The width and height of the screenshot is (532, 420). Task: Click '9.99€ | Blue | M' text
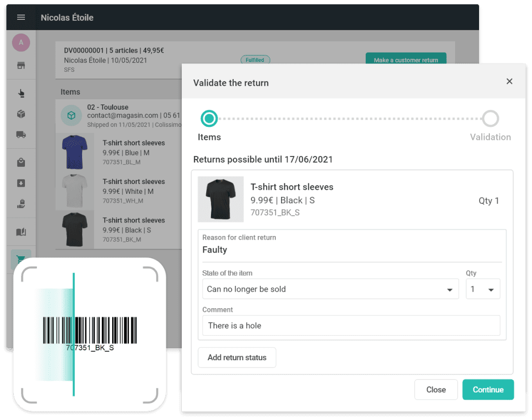tap(126, 153)
